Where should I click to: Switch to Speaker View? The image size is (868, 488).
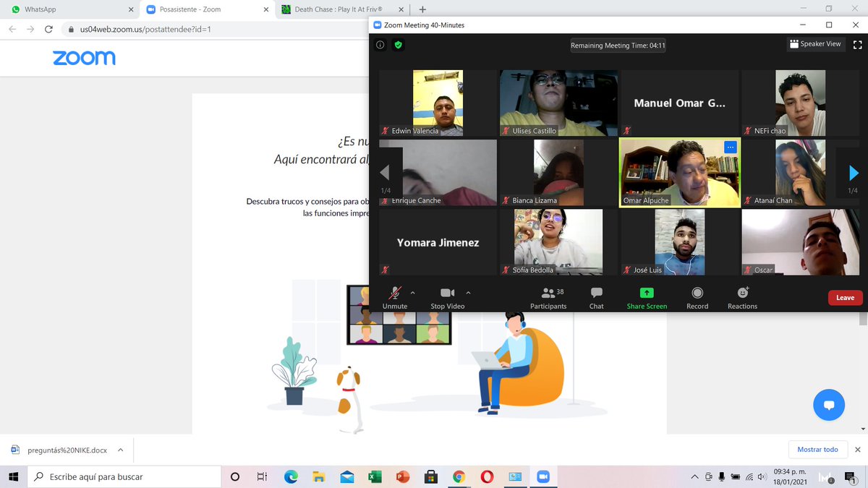click(815, 43)
